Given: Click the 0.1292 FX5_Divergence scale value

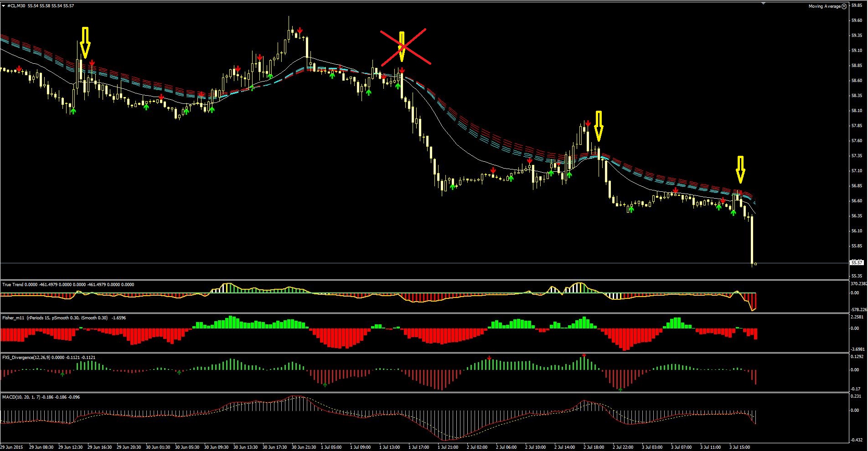Looking at the screenshot, I should [x=858, y=357].
